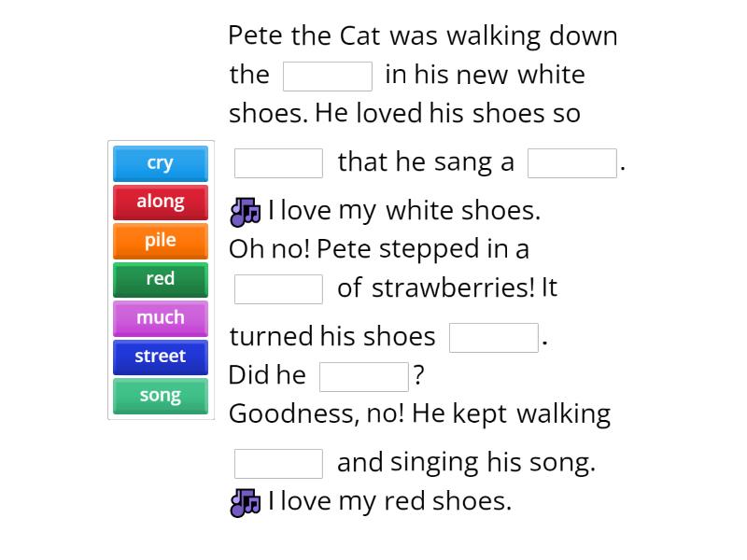Select the blue "cry" word tile
This screenshot has height=560, width=747.
coord(160,162)
